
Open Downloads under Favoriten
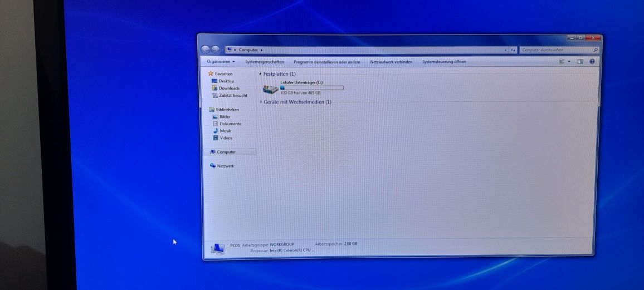[229, 88]
